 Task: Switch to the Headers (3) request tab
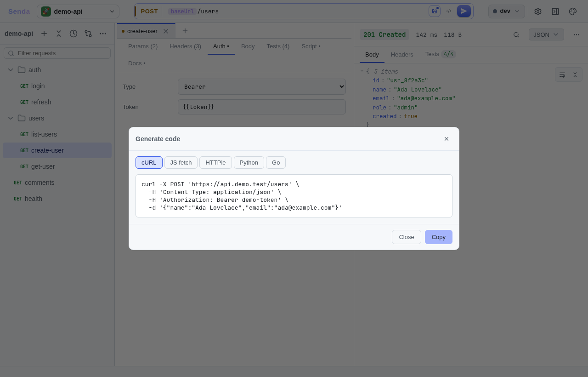pos(186,46)
